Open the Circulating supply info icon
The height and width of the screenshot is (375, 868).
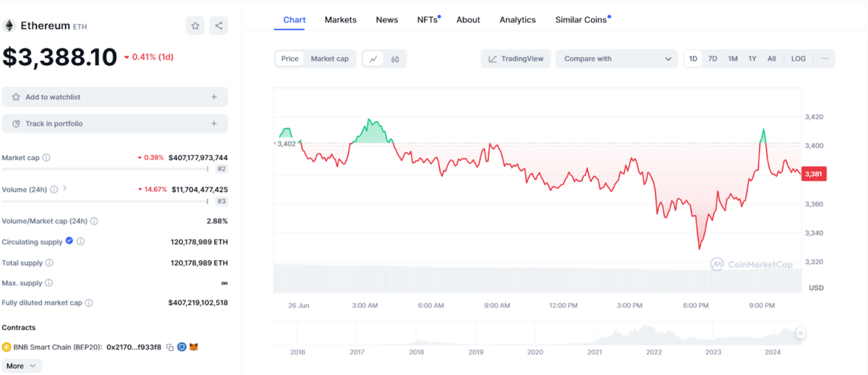[80, 242]
